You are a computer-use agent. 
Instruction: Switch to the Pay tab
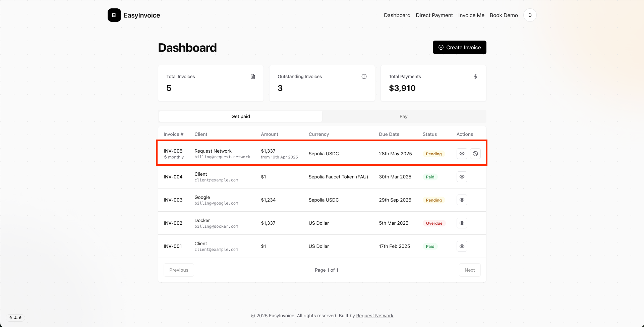point(403,116)
